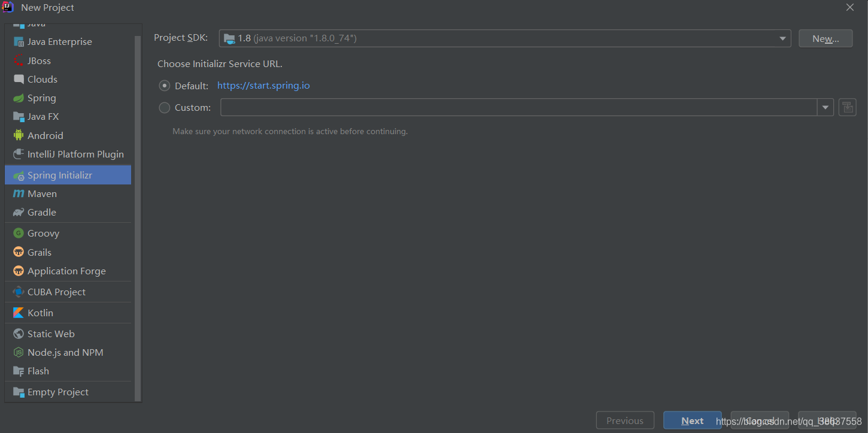Screen dimensions: 868x433
Task: Click the Next button
Action: [x=692, y=420]
